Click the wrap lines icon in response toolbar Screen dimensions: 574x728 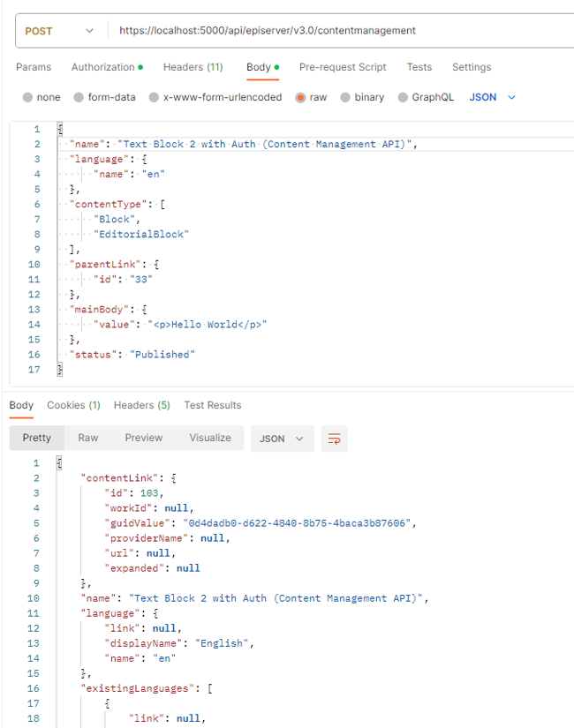point(335,439)
